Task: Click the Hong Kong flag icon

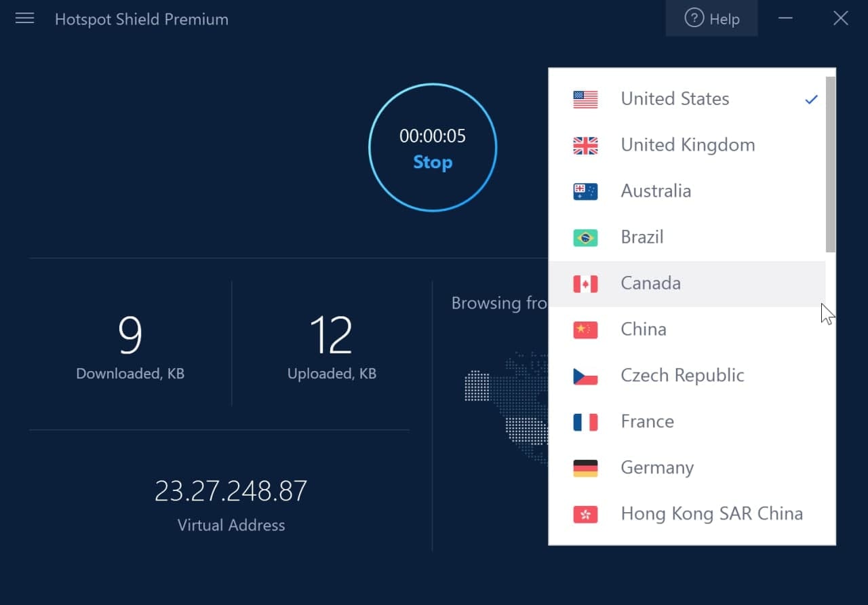Action: tap(585, 514)
